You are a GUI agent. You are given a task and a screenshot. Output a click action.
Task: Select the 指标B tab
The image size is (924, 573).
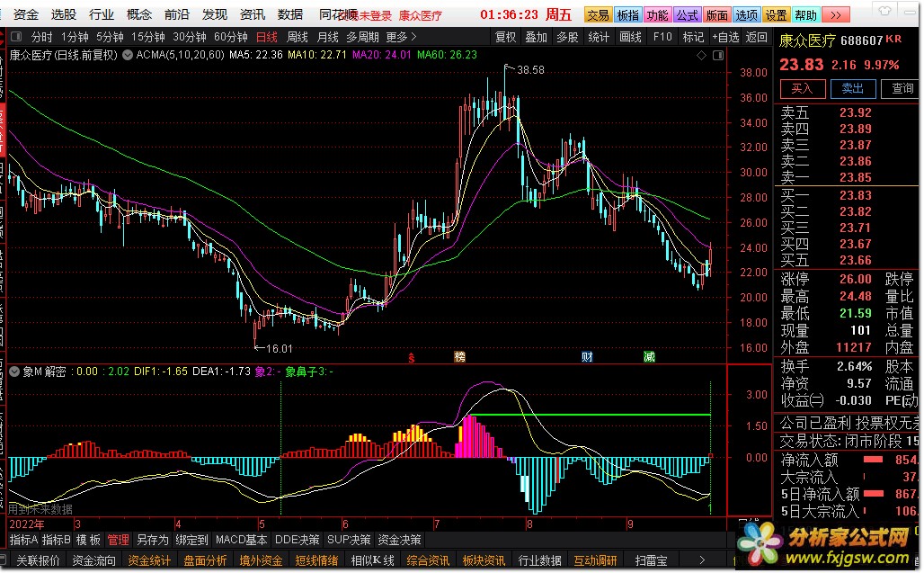(x=56, y=540)
